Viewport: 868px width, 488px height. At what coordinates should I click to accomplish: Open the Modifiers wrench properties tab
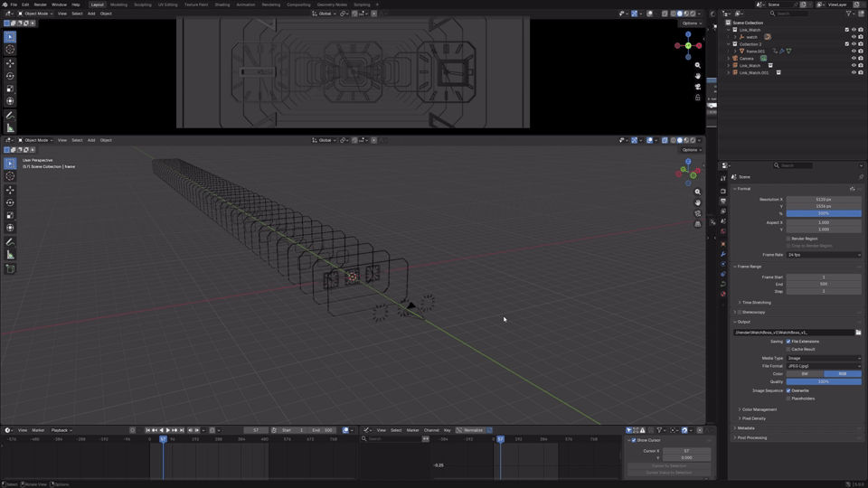723,254
